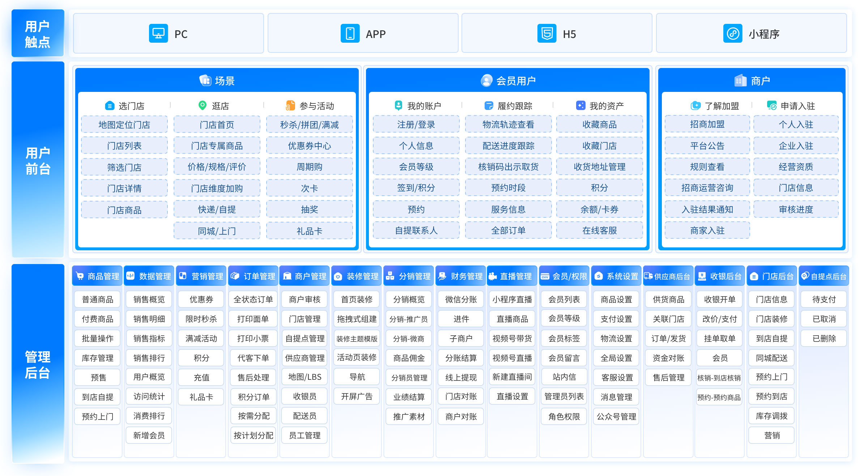Screen dimensions: 868x476
Task: Click the 分销管理 header icon
Action: [x=390, y=276]
